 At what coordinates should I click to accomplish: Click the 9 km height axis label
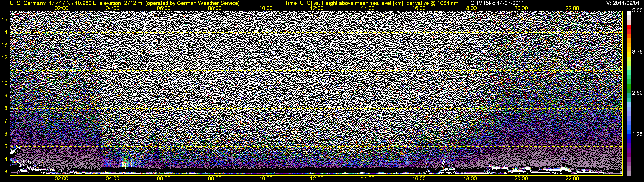tap(6, 96)
